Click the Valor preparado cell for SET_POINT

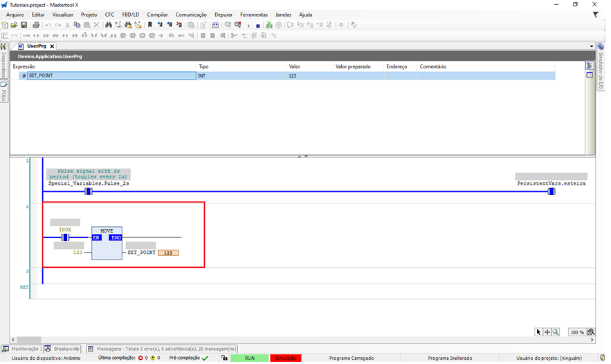click(358, 75)
